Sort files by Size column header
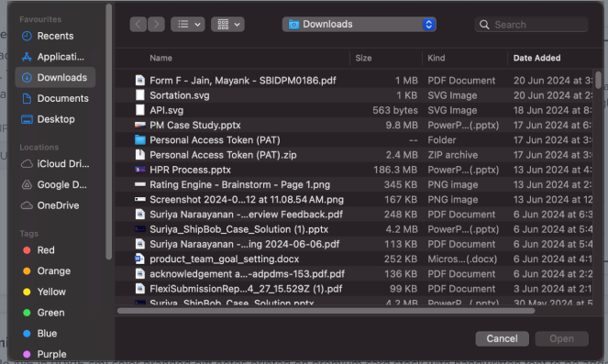The width and height of the screenshot is (608, 364). click(x=363, y=58)
